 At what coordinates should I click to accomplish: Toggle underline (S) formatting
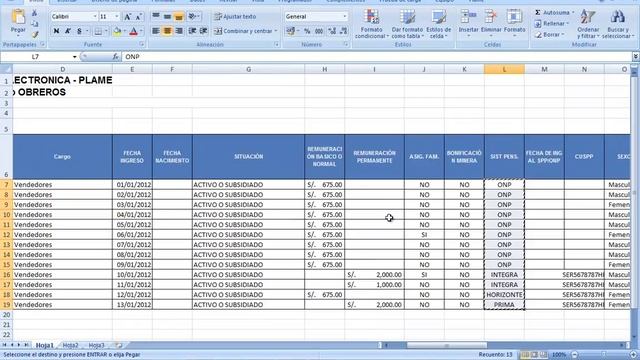[79, 31]
